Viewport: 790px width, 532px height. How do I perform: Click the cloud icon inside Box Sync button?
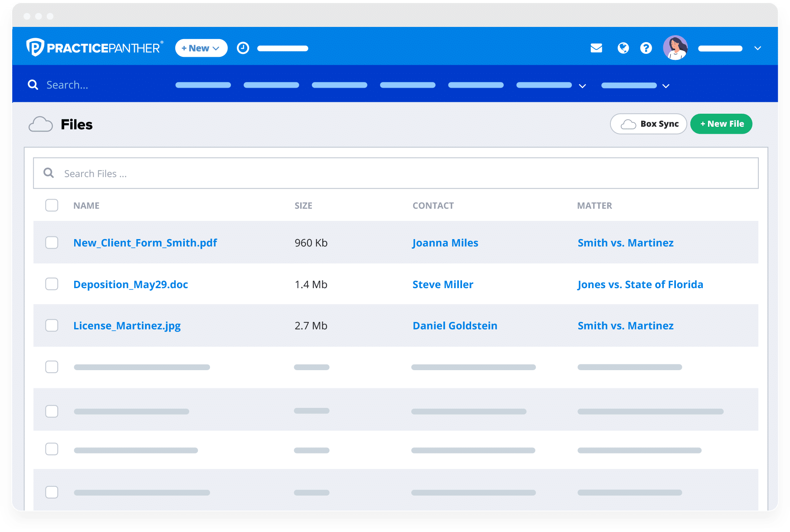(628, 124)
